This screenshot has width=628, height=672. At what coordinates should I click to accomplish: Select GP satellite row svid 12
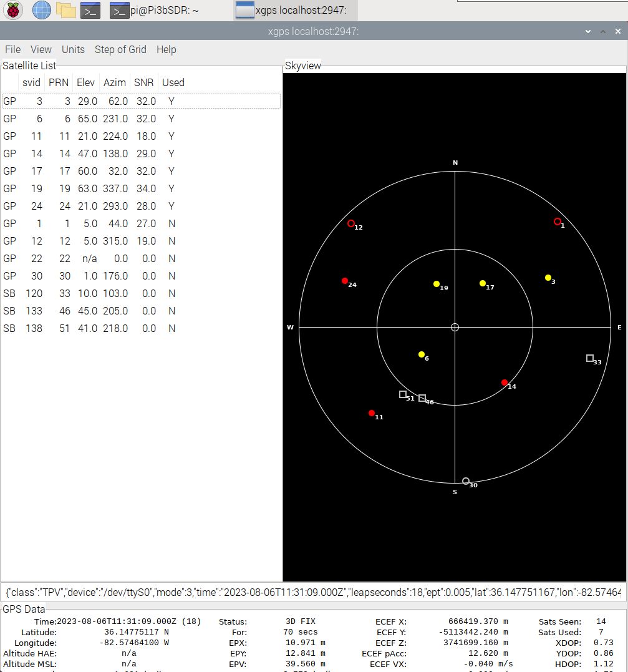[141, 241]
